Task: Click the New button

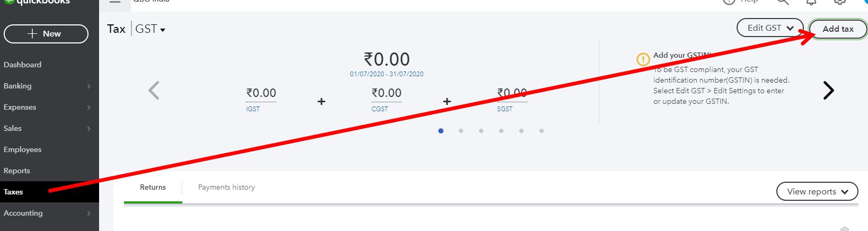Action: click(x=46, y=34)
